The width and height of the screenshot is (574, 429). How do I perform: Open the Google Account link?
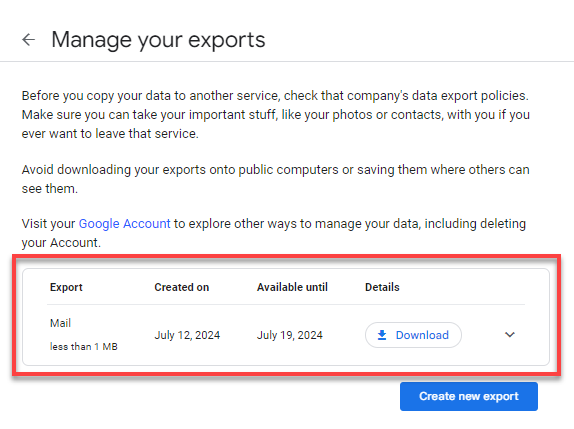click(x=124, y=224)
